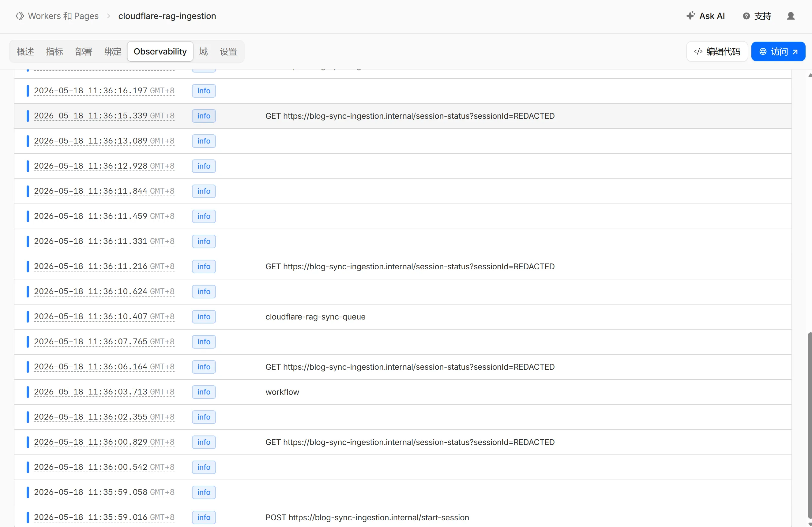This screenshot has height=527, width=812.
Task: Click the scrollbar up arrow
Action: point(810,75)
